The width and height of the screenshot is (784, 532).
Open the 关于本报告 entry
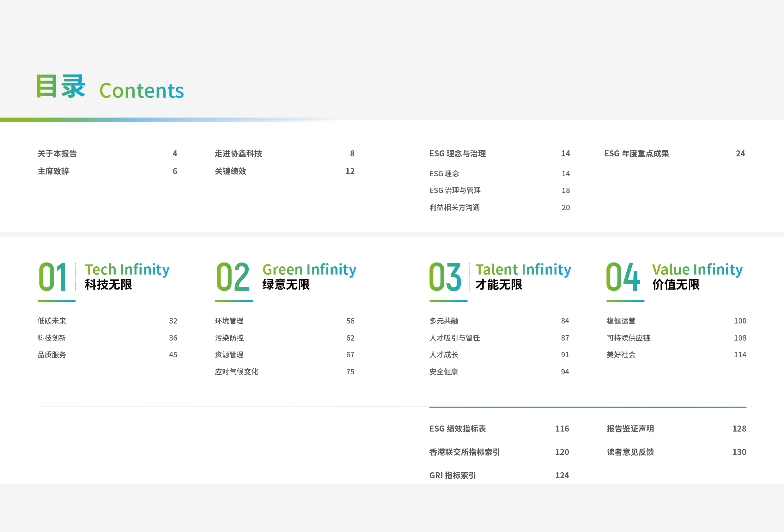(x=57, y=154)
